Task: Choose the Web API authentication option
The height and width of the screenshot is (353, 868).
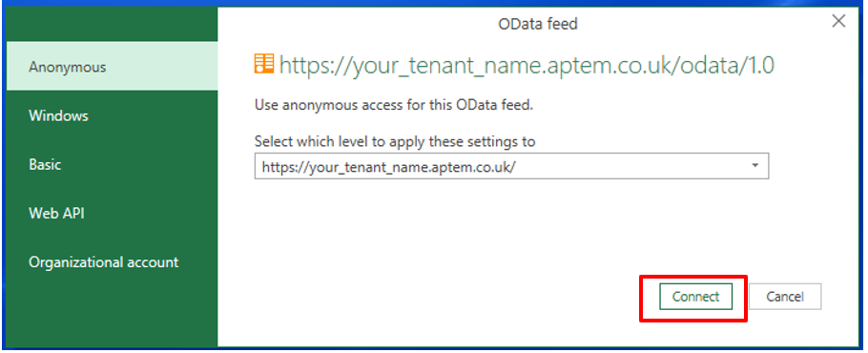Action: point(113,213)
